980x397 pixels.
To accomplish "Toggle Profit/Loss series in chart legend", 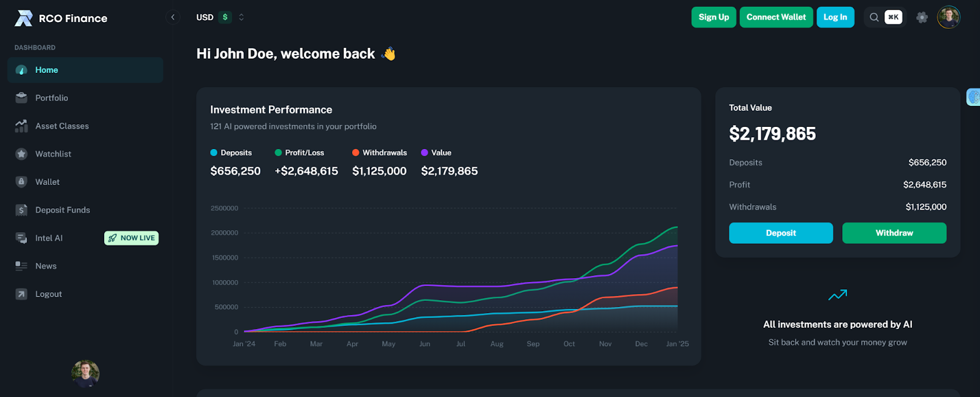I will 300,153.
